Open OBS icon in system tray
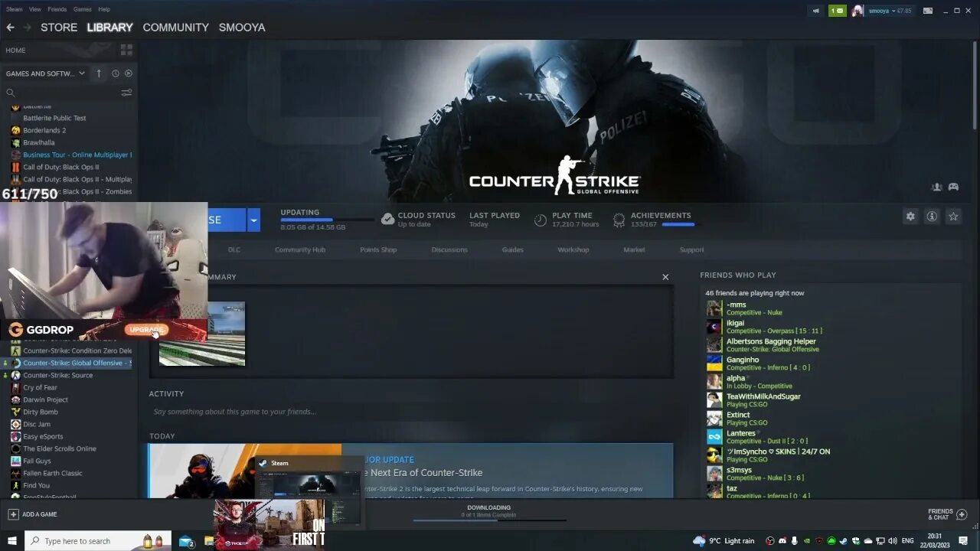The image size is (980, 551). (770, 541)
